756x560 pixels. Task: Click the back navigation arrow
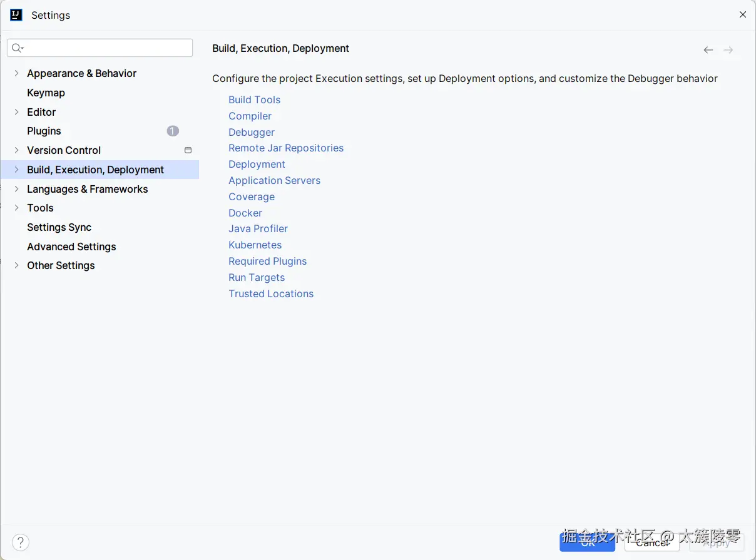click(708, 50)
